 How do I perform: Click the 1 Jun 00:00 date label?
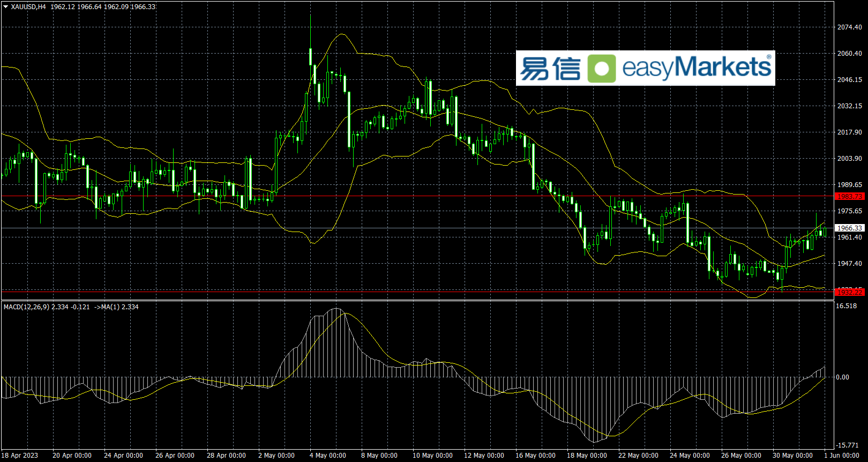pos(842,456)
